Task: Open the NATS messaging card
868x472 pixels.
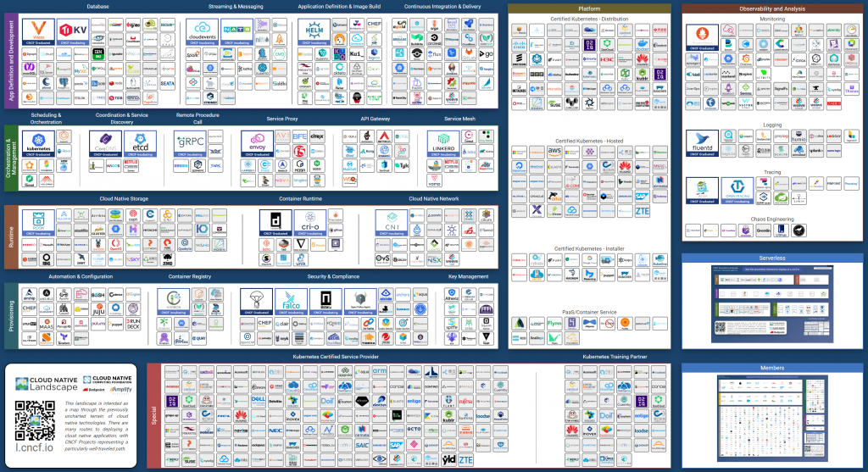Action: click(236, 32)
